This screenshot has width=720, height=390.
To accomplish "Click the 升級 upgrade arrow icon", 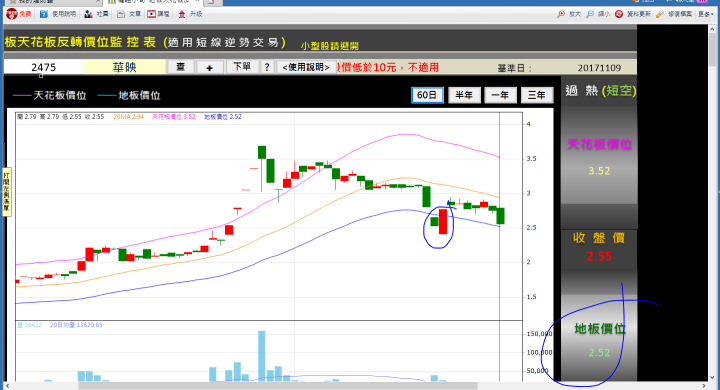I will point(182,14).
